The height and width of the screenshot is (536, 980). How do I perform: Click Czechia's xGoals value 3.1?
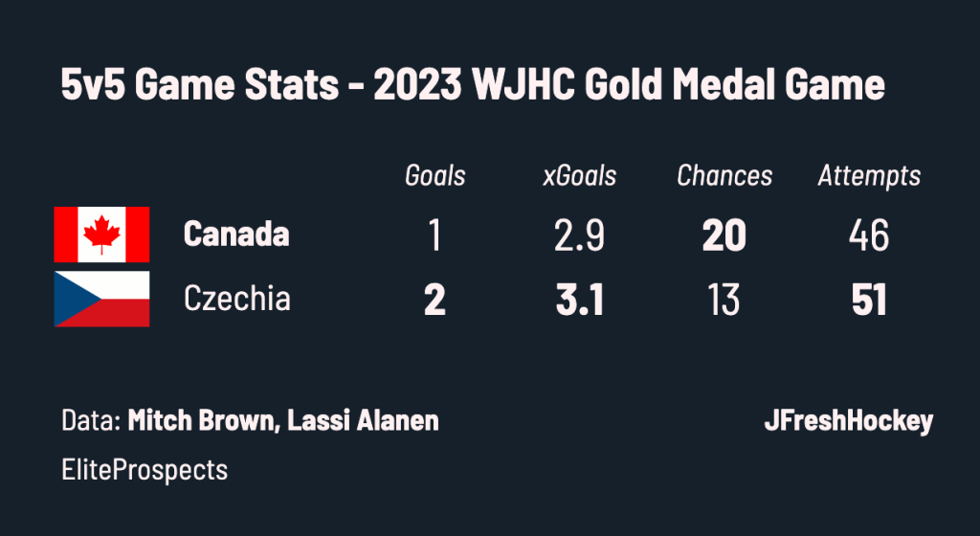(x=579, y=300)
